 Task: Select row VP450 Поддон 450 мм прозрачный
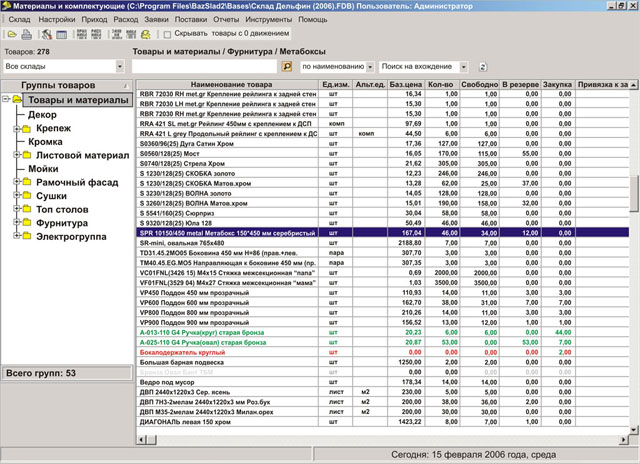[x=383, y=293]
